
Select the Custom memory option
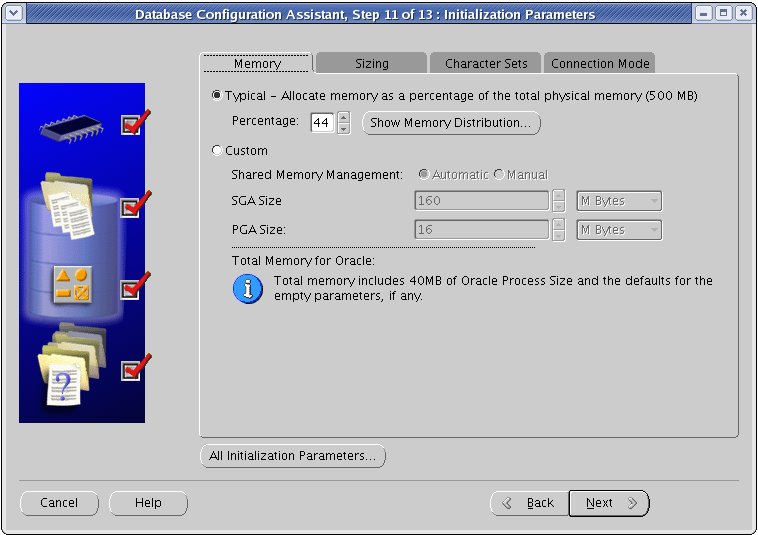(217, 151)
